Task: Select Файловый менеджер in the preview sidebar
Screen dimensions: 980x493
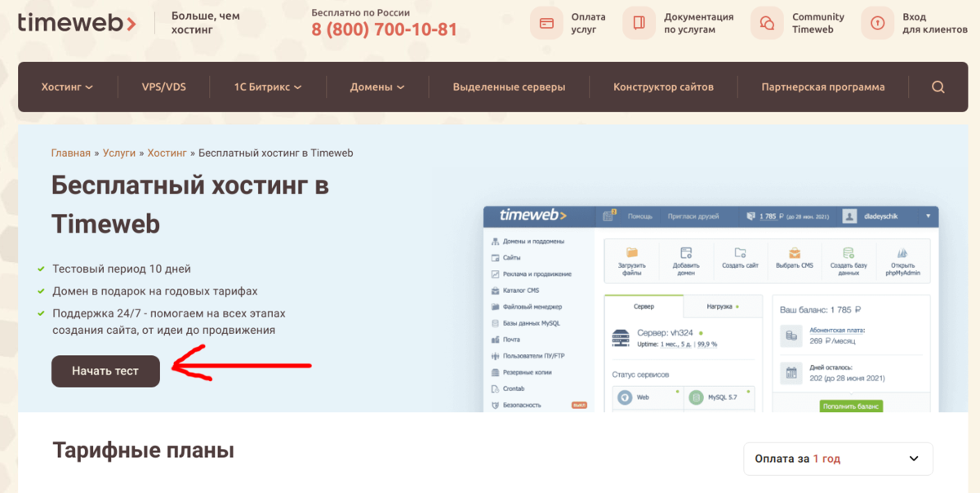Action: point(527,307)
